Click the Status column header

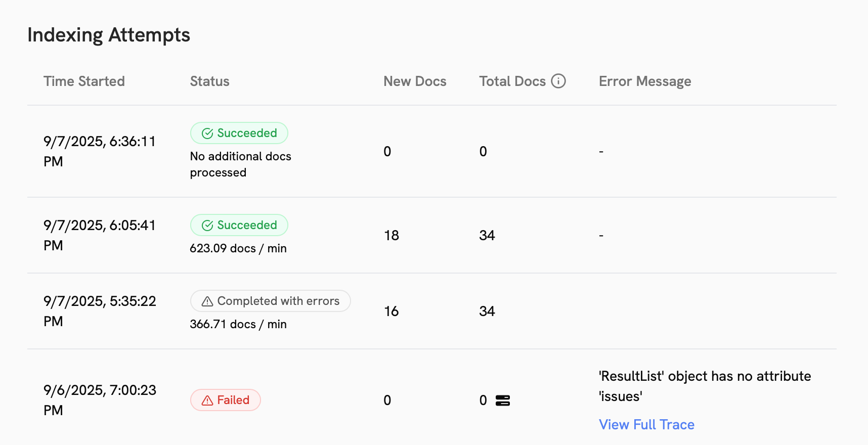point(209,81)
